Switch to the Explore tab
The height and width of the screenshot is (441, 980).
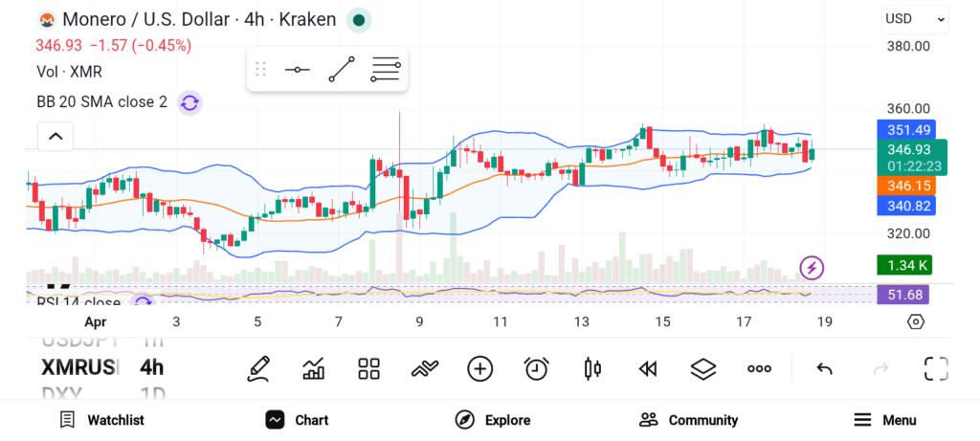coord(493,420)
